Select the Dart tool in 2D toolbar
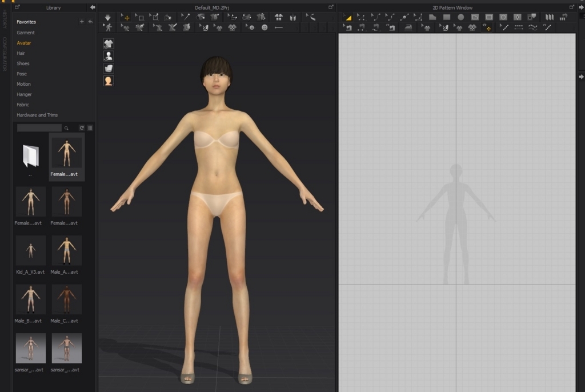This screenshot has height=392, width=585. click(x=518, y=17)
